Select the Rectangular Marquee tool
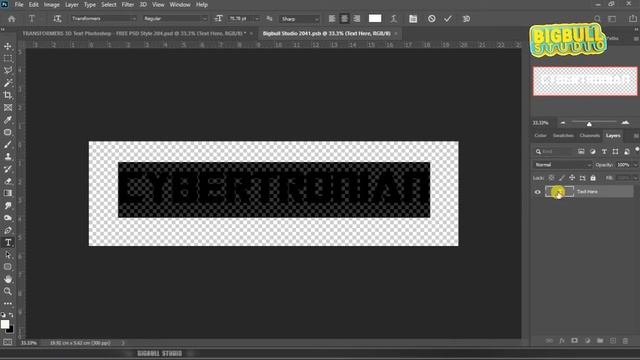The image size is (640, 360). 8,59
